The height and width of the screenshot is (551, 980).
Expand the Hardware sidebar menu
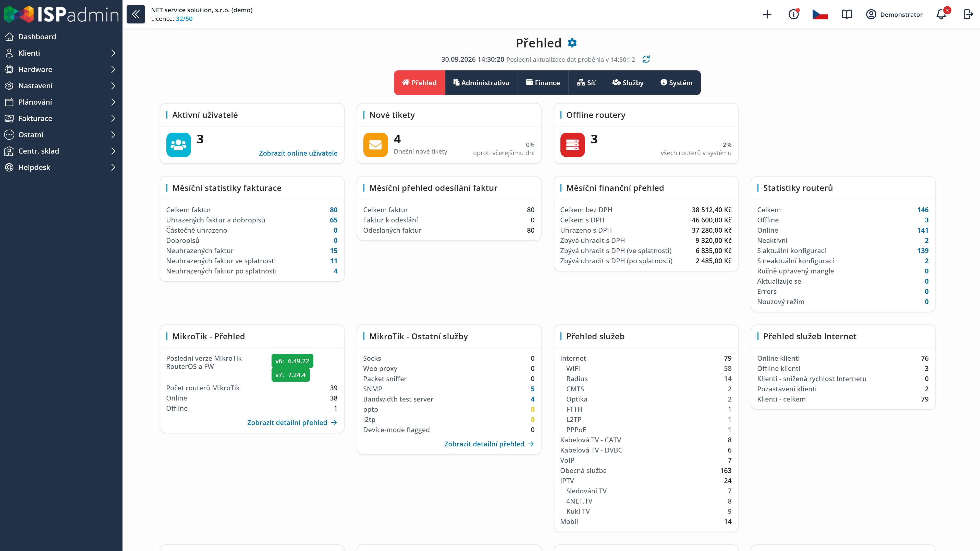(x=61, y=69)
